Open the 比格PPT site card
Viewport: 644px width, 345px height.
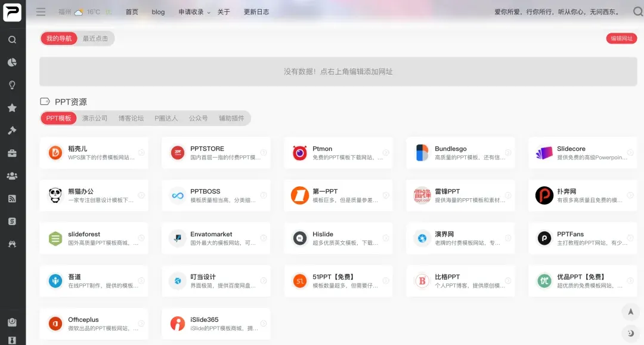coord(460,281)
